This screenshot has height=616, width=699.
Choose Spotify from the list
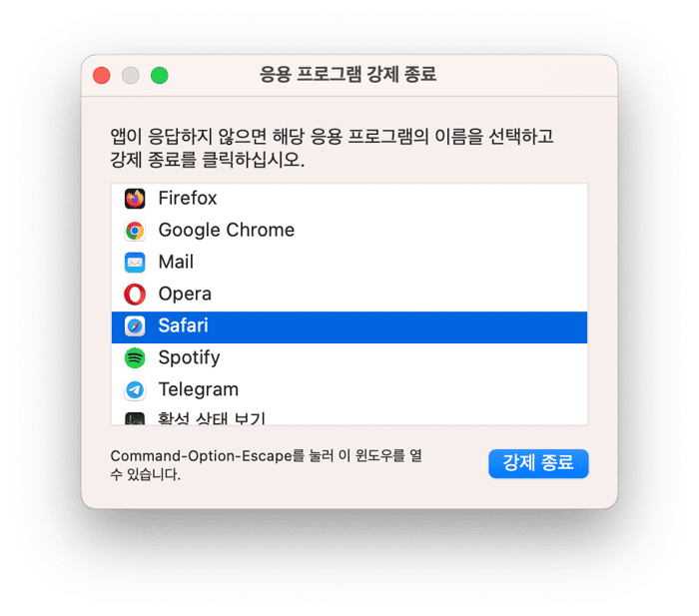(x=349, y=358)
